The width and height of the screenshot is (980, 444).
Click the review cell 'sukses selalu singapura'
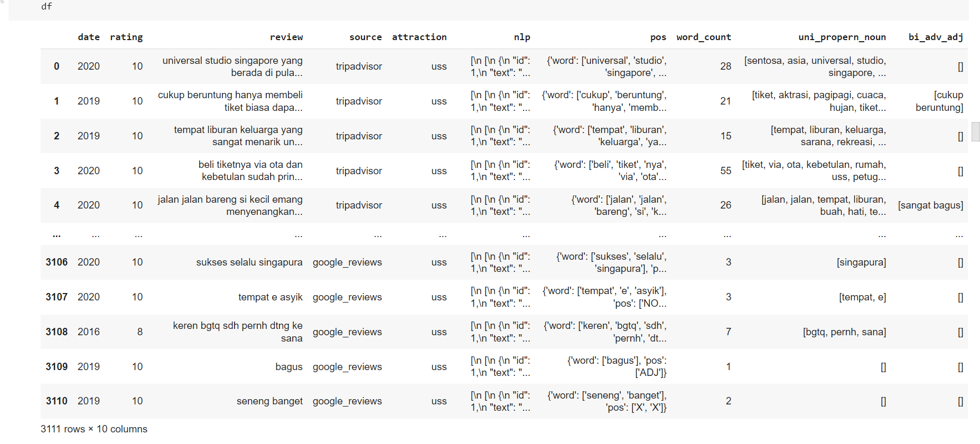[x=249, y=262]
